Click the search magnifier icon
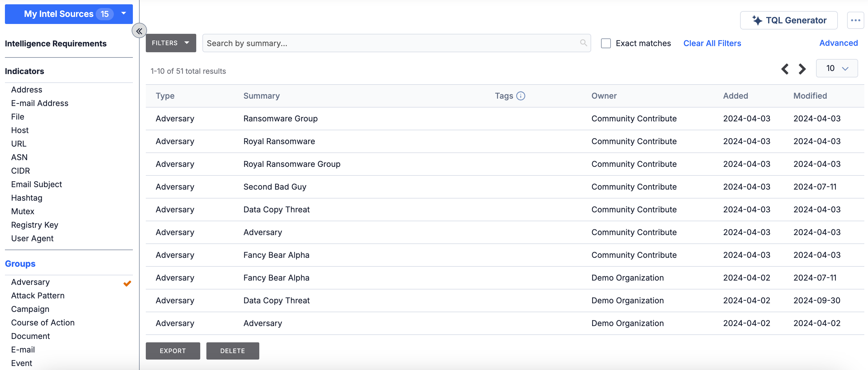This screenshot has height=370, width=868. click(x=583, y=43)
